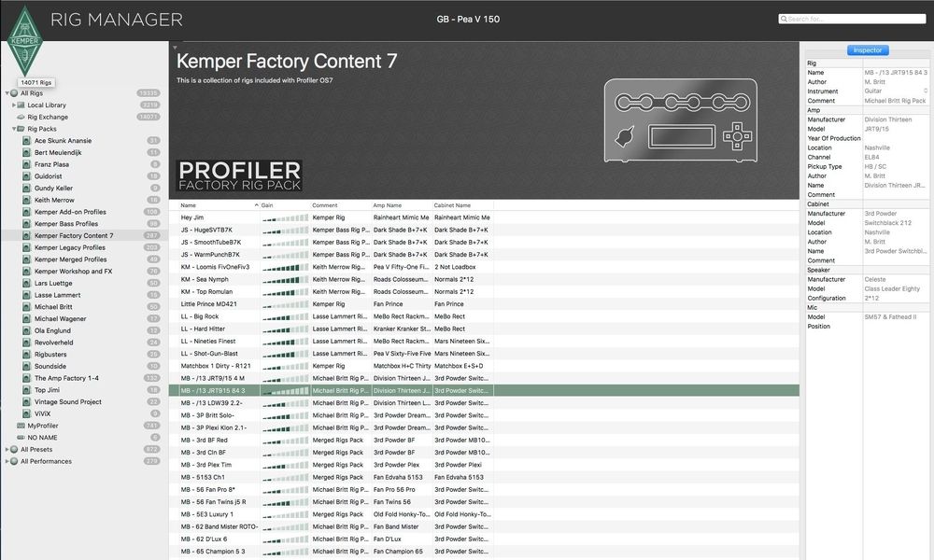This screenshot has height=560, width=934.
Task: Edit Amp Manufacturer value Division Thirteen
Action: pos(896,119)
